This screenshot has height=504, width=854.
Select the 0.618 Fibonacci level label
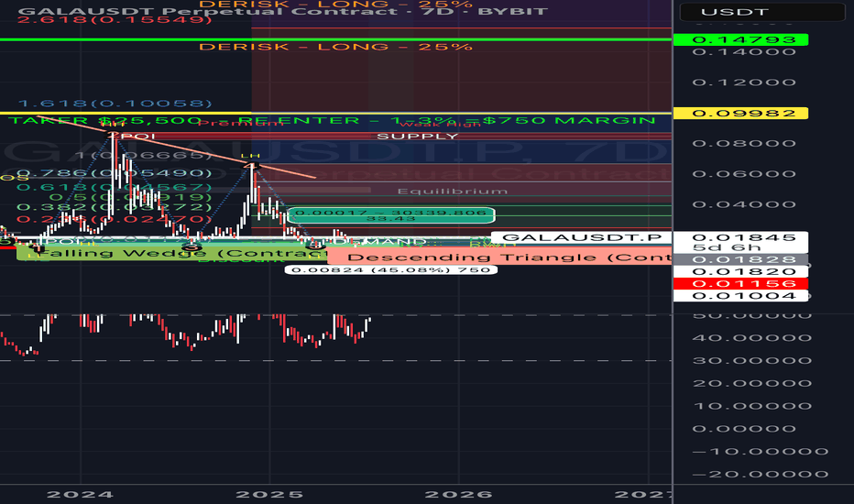115,187
